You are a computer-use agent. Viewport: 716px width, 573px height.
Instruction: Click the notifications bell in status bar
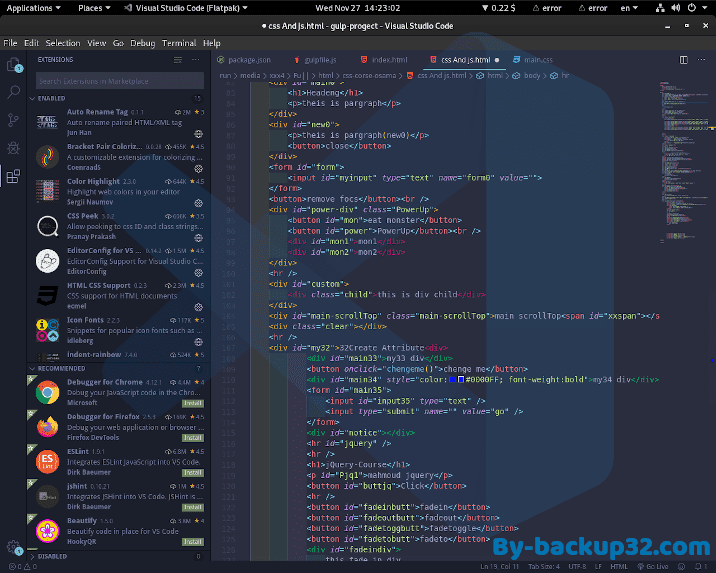698,567
